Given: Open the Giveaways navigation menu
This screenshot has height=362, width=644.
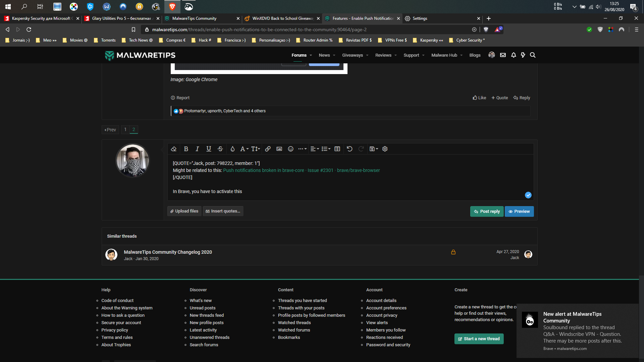Looking at the screenshot, I should pos(355,55).
